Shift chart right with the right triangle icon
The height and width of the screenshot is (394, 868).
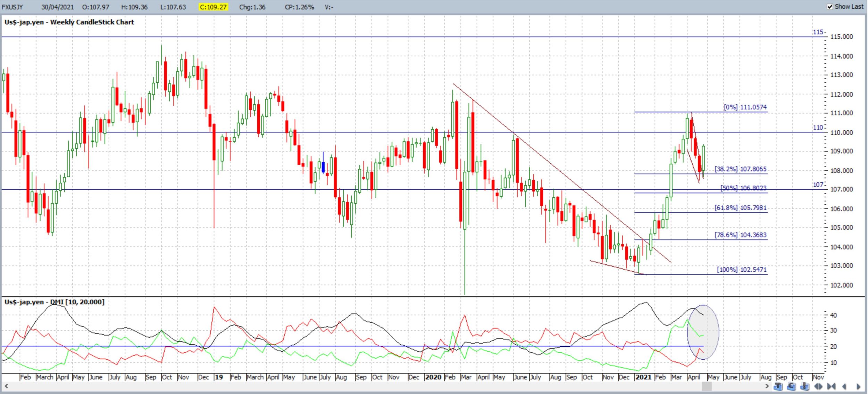tap(858, 386)
